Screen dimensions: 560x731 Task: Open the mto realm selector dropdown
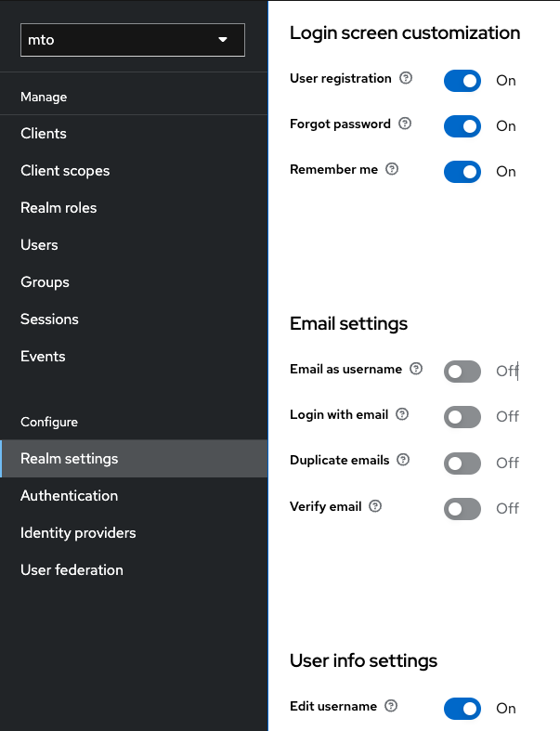pyautogui.click(x=132, y=40)
